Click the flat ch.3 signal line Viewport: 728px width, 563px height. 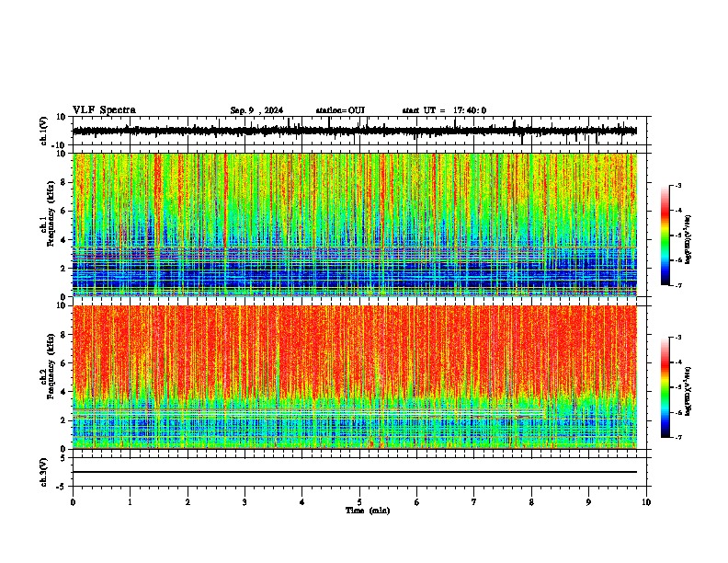(355, 472)
